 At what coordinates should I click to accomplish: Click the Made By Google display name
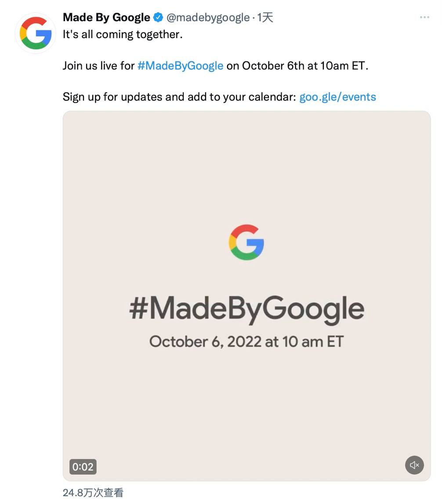tap(106, 18)
